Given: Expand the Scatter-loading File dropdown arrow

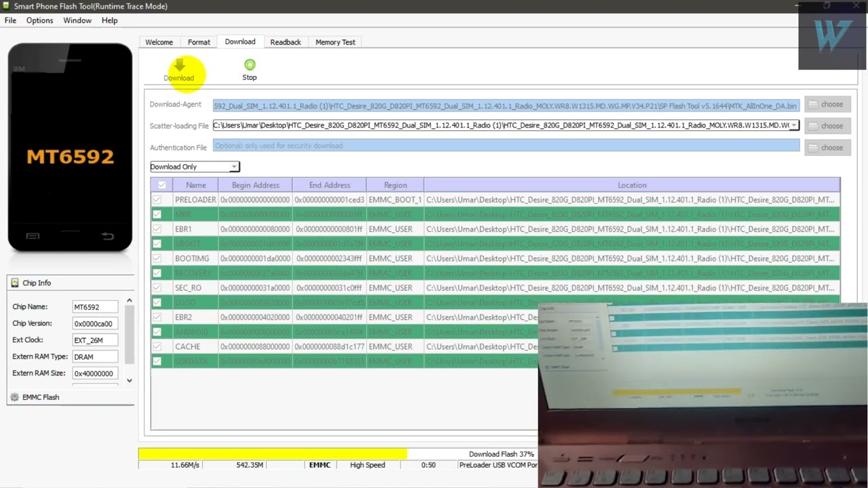Looking at the screenshot, I should coord(794,125).
